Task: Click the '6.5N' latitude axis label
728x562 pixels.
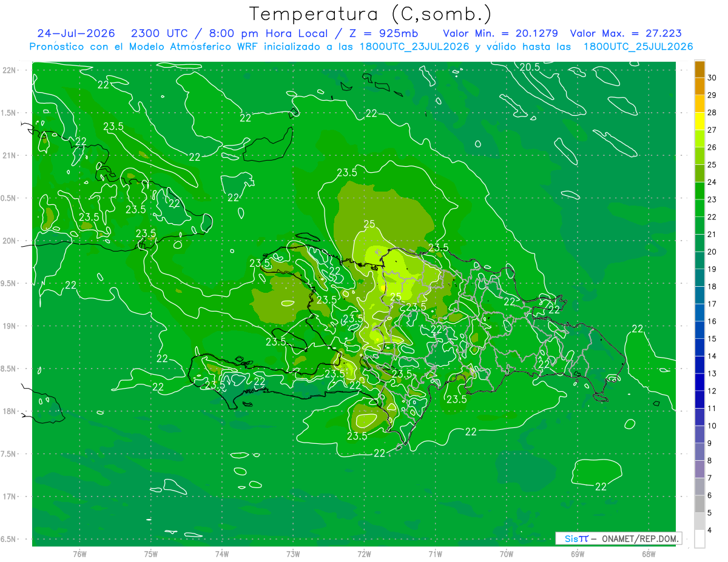Action: [x=9, y=539]
